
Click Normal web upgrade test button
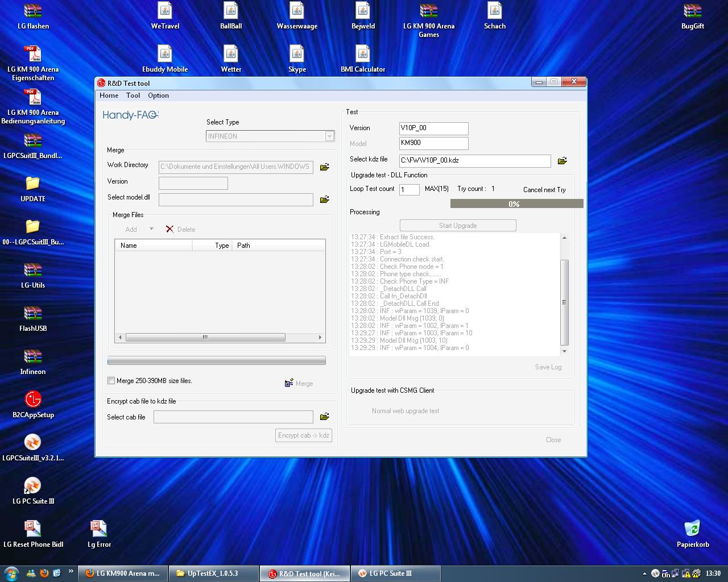click(406, 411)
